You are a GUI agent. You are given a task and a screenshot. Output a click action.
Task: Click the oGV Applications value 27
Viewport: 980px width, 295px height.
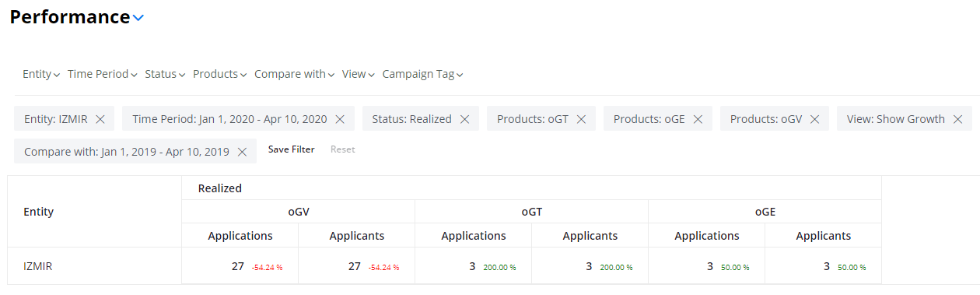238,266
